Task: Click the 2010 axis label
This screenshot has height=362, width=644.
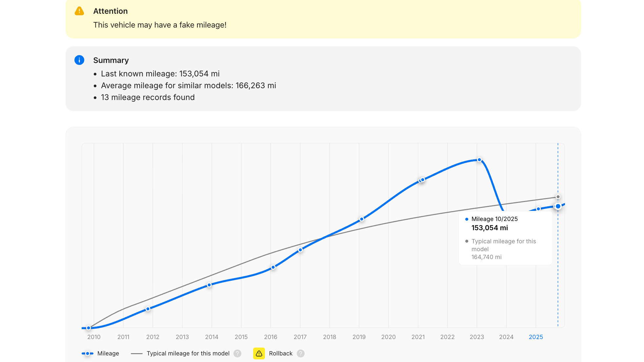Action: click(94, 337)
